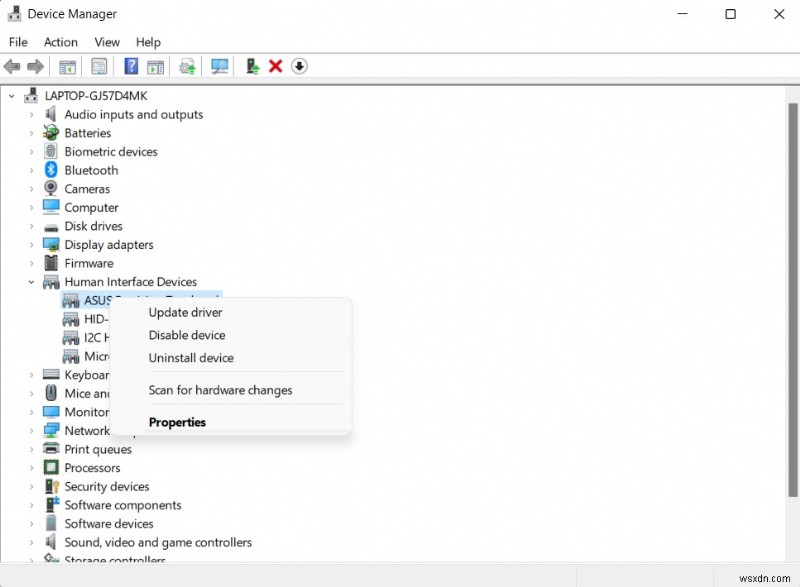The height and width of the screenshot is (587, 800).
Task: Choose Uninstall device in the context menu
Action: [191, 358]
